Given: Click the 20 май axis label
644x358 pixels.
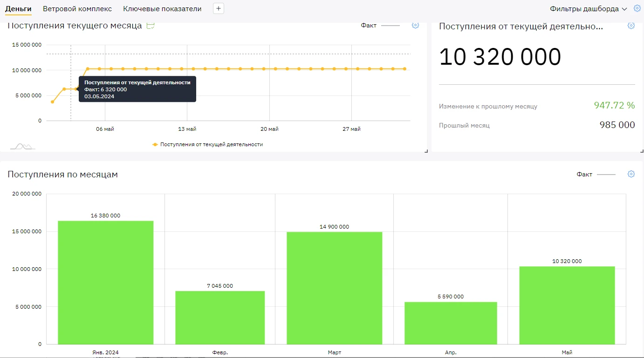Looking at the screenshot, I should click(x=269, y=129).
